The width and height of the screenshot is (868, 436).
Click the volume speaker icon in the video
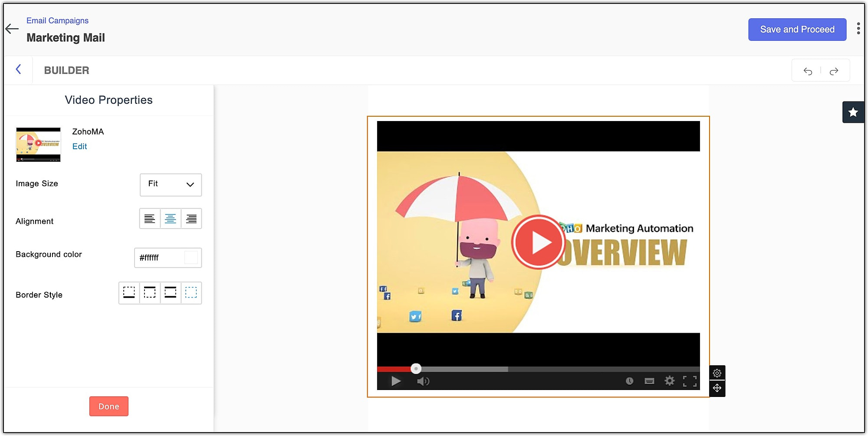[423, 381]
